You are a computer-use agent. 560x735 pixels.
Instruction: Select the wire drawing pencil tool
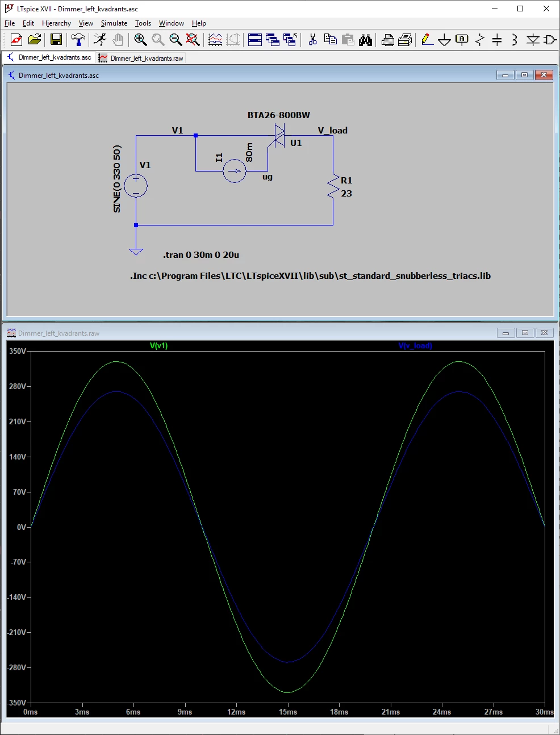tap(427, 39)
